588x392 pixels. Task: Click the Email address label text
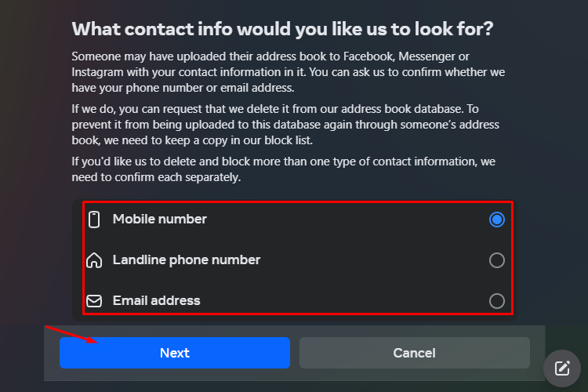pyautogui.click(x=156, y=300)
